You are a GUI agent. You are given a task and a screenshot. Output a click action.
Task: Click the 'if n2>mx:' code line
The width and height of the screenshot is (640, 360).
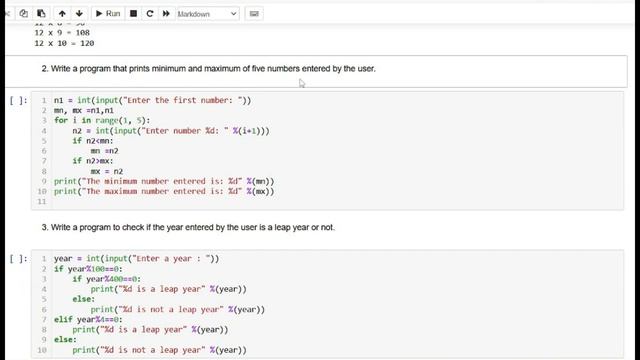tap(93, 161)
